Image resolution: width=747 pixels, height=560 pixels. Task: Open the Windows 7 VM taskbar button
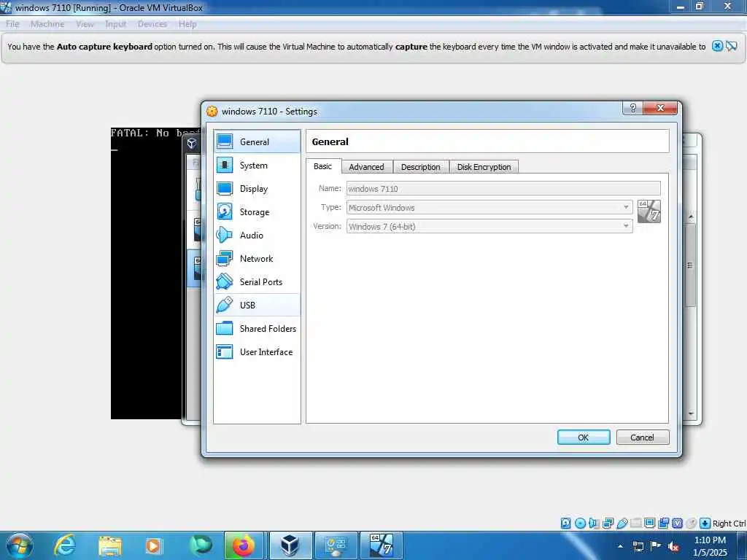(x=381, y=545)
